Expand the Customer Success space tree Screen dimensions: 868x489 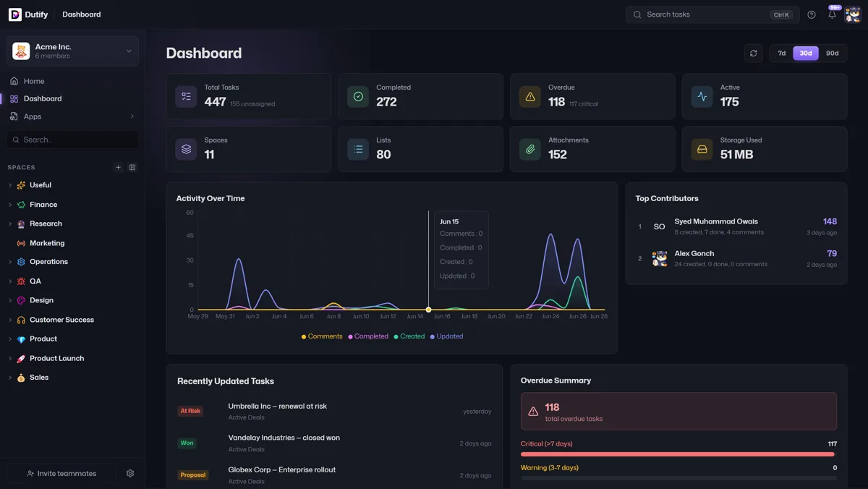[x=10, y=320]
